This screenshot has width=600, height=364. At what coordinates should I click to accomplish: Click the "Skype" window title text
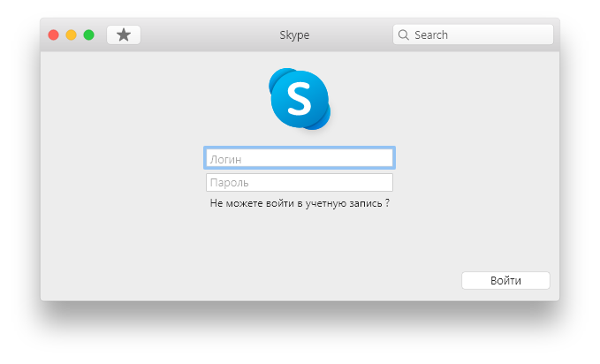[293, 35]
